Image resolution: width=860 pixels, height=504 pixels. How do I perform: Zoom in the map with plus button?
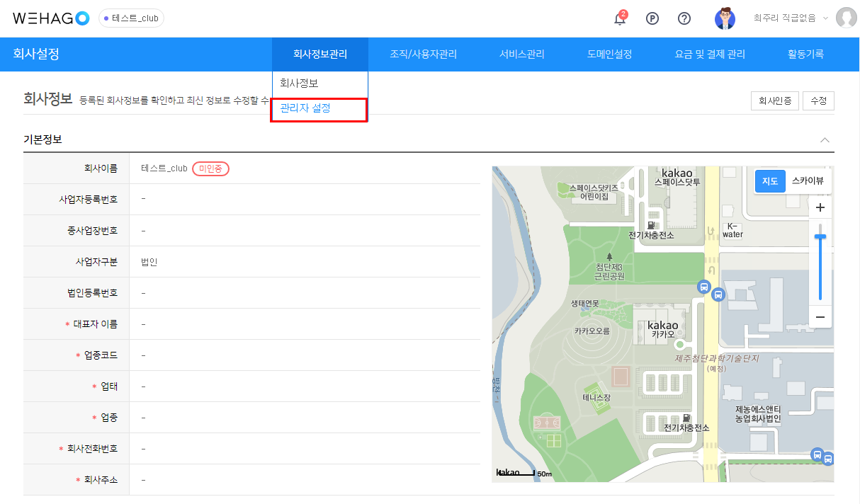click(820, 207)
